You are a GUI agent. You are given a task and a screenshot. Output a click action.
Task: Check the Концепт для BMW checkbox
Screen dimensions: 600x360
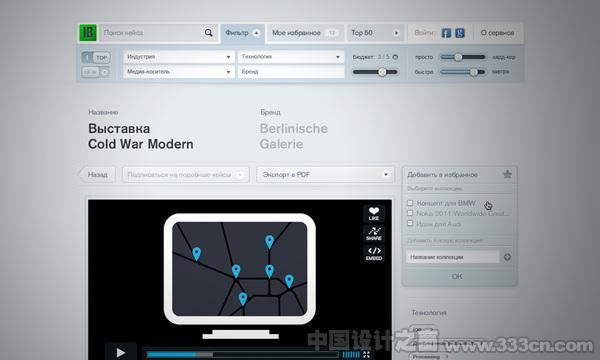(x=410, y=203)
